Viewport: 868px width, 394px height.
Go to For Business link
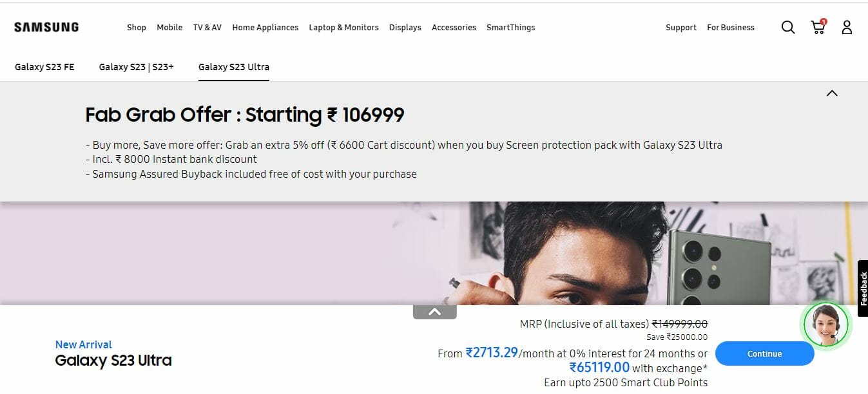click(731, 28)
